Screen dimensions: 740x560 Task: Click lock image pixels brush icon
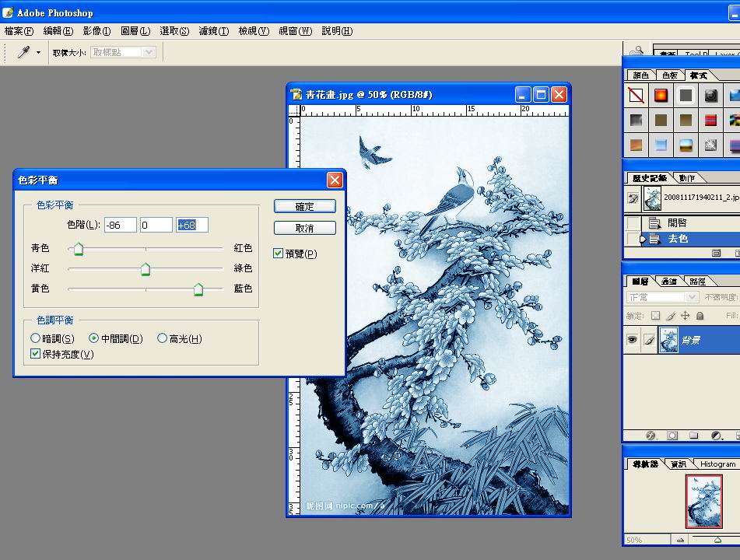pyautogui.click(x=671, y=316)
